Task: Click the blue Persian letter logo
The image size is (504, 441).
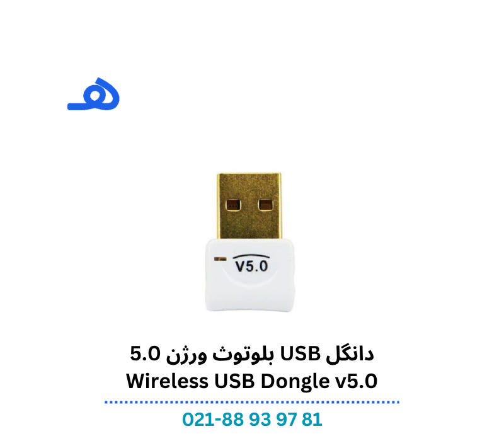Action: coord(93,94)
